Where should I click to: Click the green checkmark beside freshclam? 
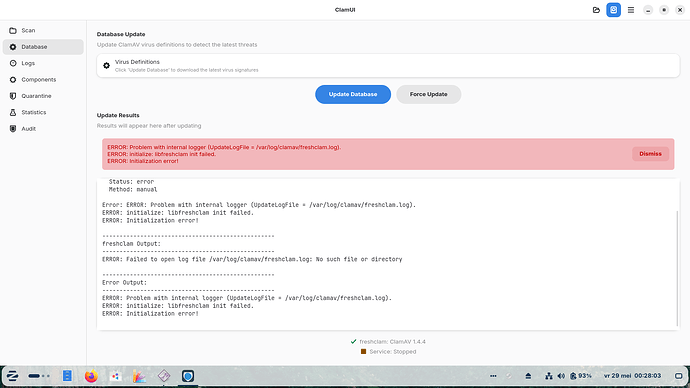(353, 341)
